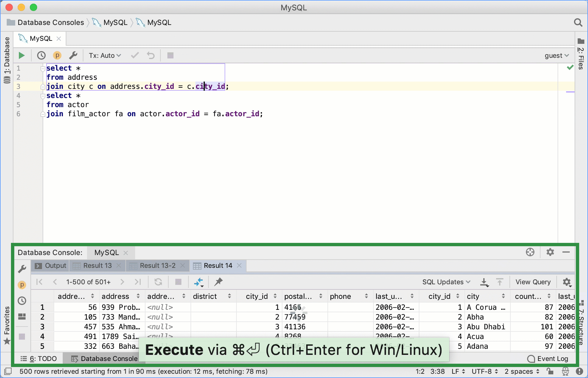Open LF line separator selector
The height and width of the screenshot is (378, 588).
tap(458, 371)
